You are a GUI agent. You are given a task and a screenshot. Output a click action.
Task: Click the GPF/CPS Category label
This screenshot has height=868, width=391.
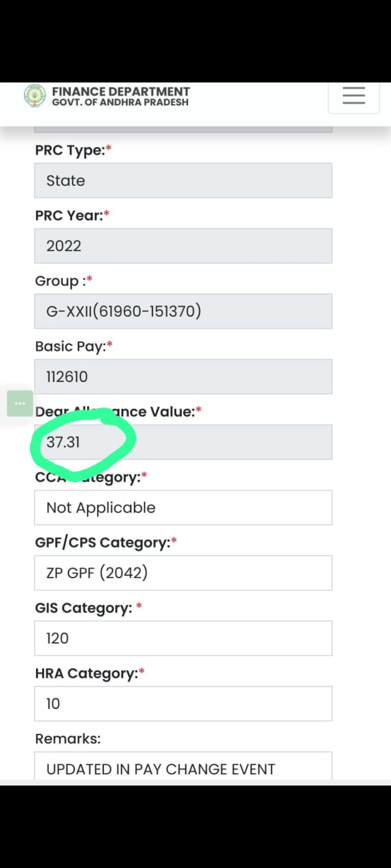pyautogui.click(x=102, y=542)
